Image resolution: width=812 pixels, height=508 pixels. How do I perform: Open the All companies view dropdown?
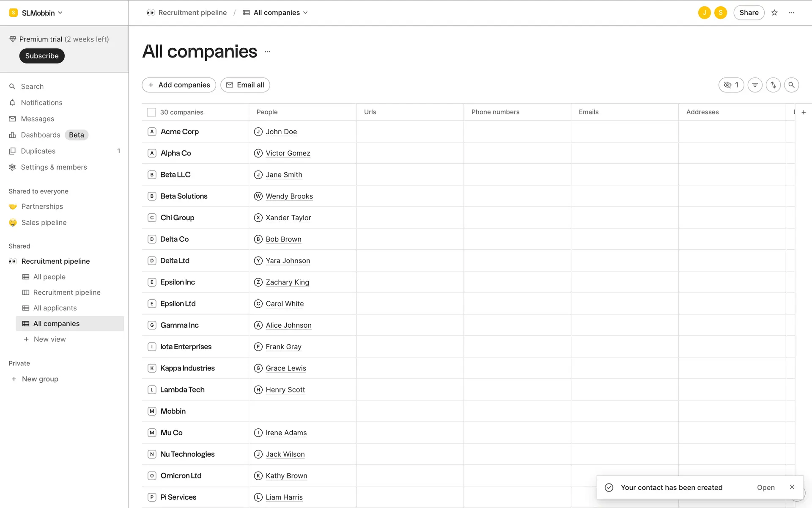[x=276, y=13]
